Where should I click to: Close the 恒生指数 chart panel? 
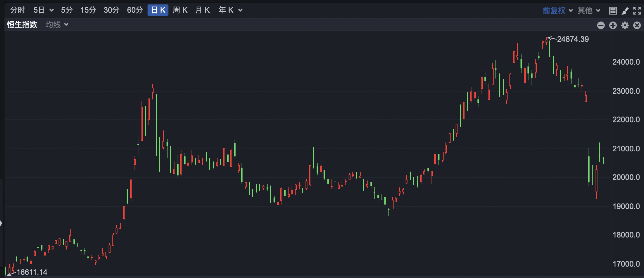637,25
